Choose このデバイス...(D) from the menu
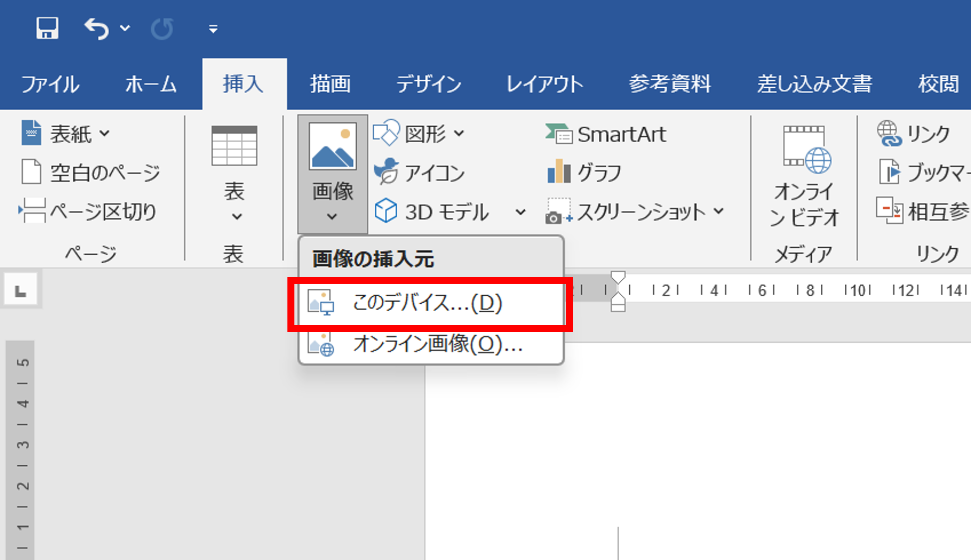971x560 pixels. point(430,304)
